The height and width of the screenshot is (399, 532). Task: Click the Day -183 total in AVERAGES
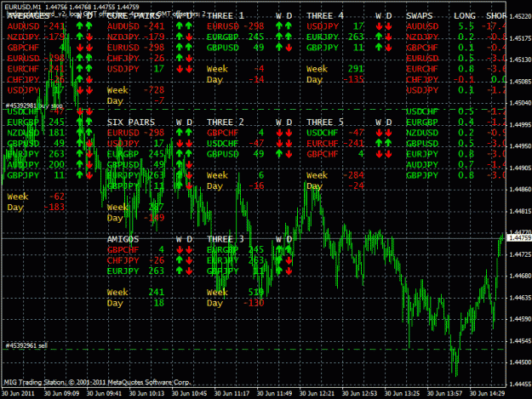[x=36, y=207]
